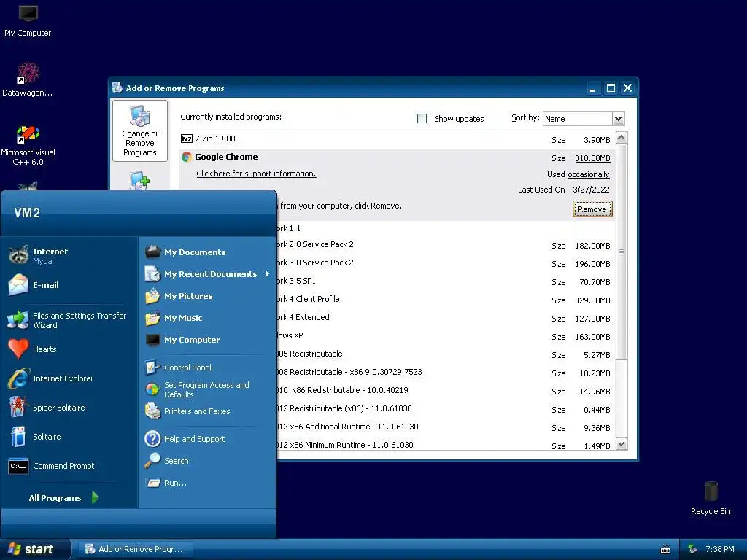Expand All Programs list

[64, 497]
